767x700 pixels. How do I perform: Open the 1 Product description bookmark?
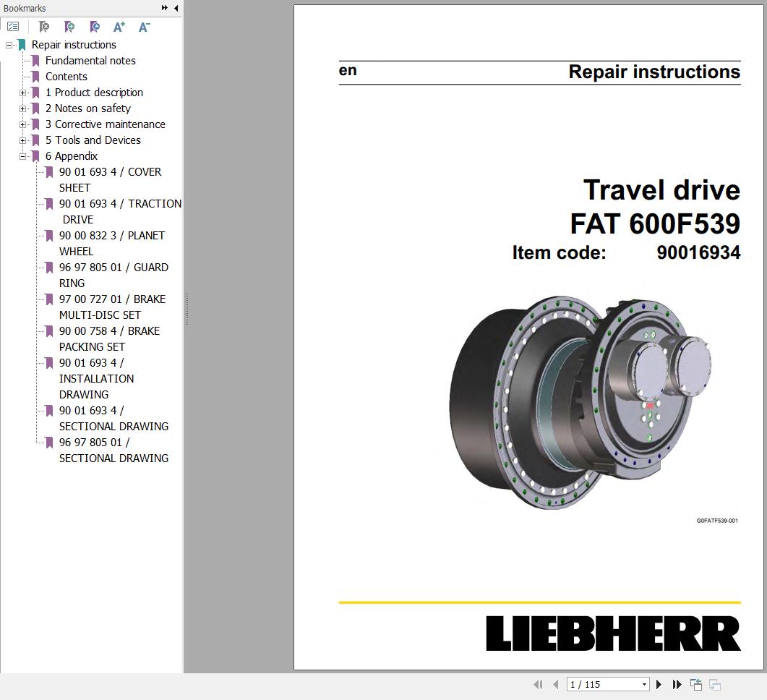94,93
